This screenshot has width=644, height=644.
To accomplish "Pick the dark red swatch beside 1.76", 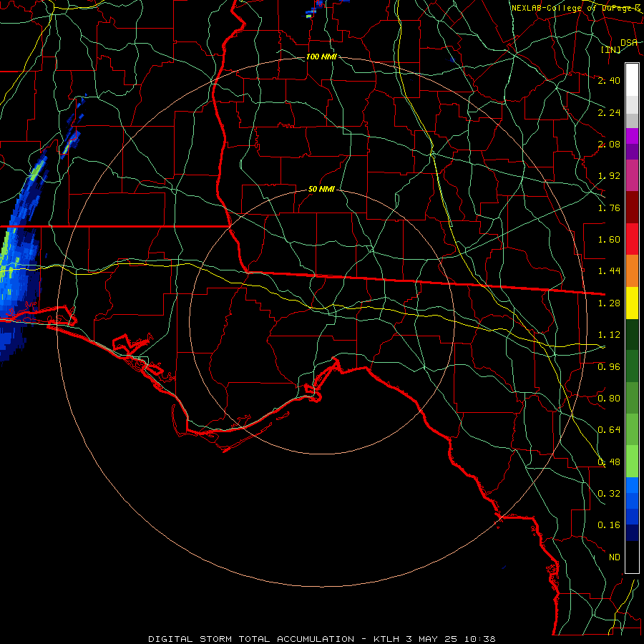I will click(632, 208).
